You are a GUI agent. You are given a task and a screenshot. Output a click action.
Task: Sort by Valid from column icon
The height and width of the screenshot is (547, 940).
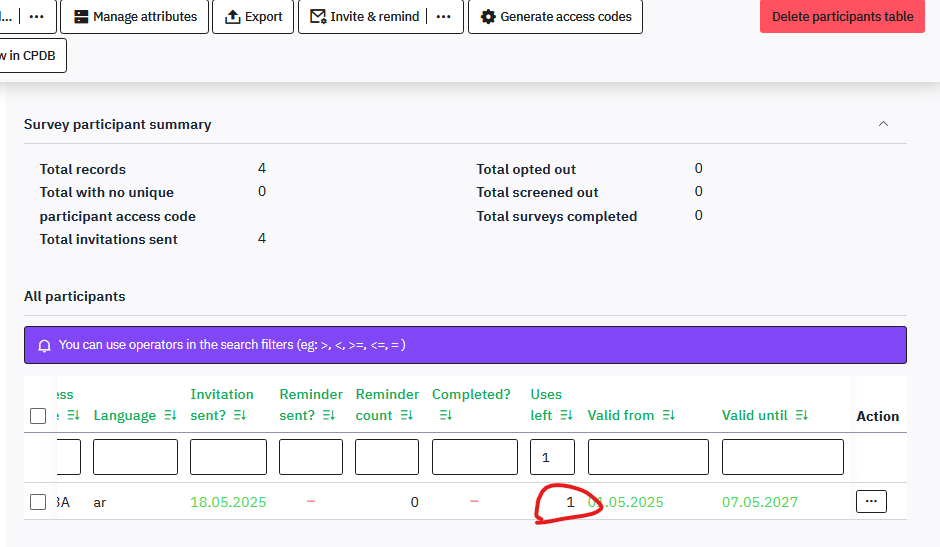pos(668,416)
